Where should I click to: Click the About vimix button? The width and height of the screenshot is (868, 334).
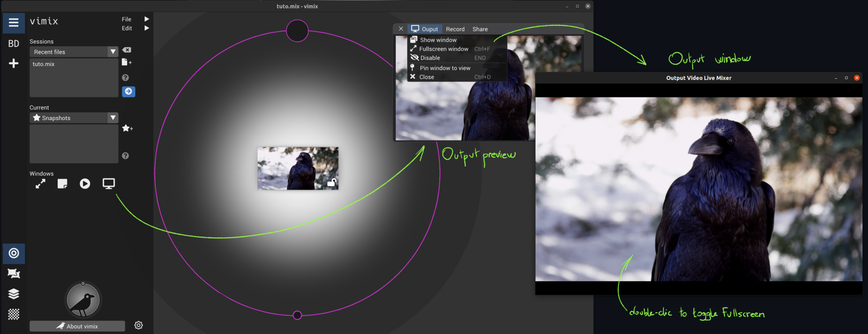[x=77, y=326]
